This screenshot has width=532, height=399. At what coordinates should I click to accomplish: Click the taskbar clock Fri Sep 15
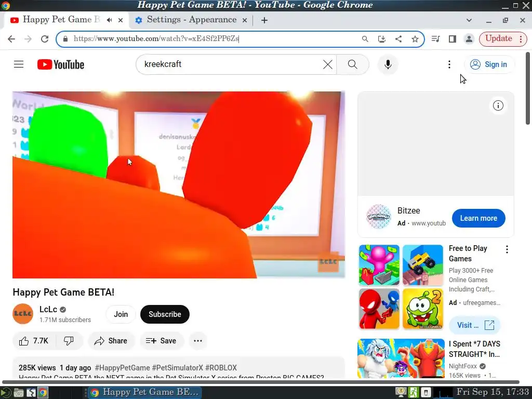[x=493, y=392]
